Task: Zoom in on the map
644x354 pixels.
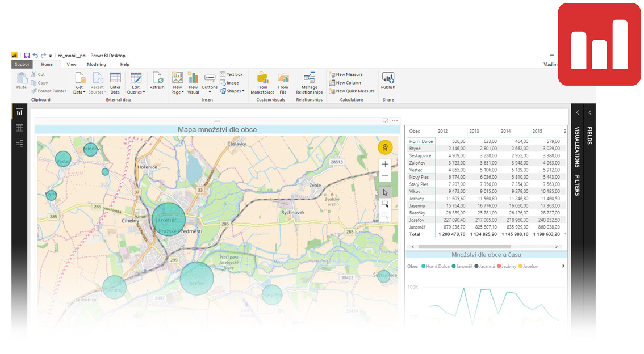Action: 385,165
